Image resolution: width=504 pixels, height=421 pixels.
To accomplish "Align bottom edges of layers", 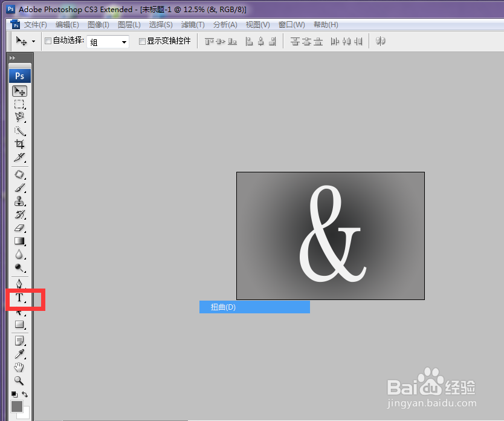I will [233, 41].
